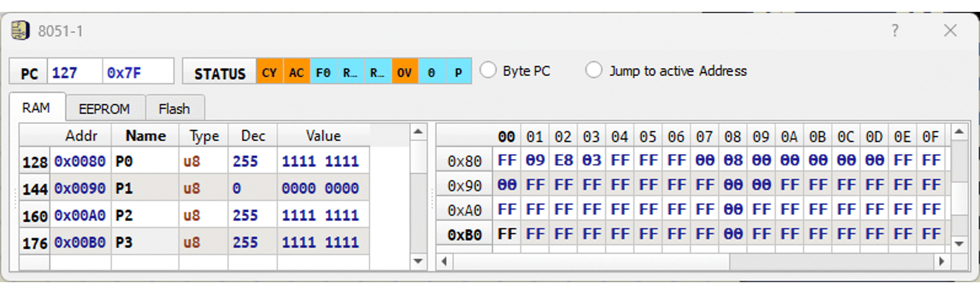
Task: Toggle the P parity status flag
Action: pyautogui.click(x=458, y=72)
